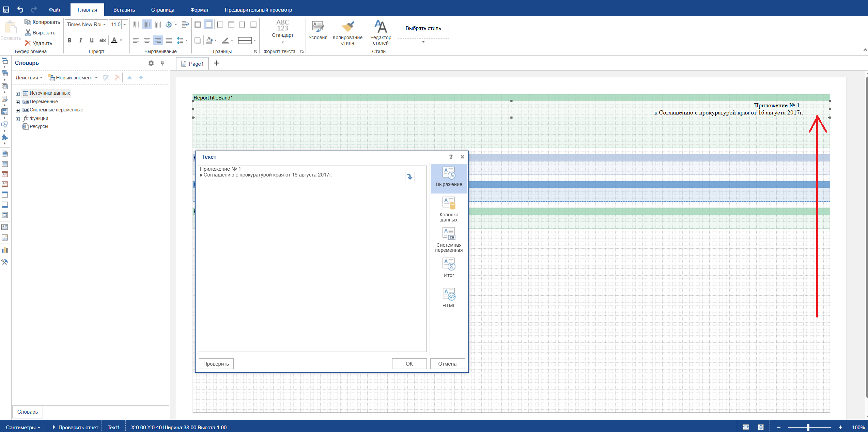Open the hammer-and-wrench toolbox settings
This screenshot has height=432, width=868.
click(5, 262)
